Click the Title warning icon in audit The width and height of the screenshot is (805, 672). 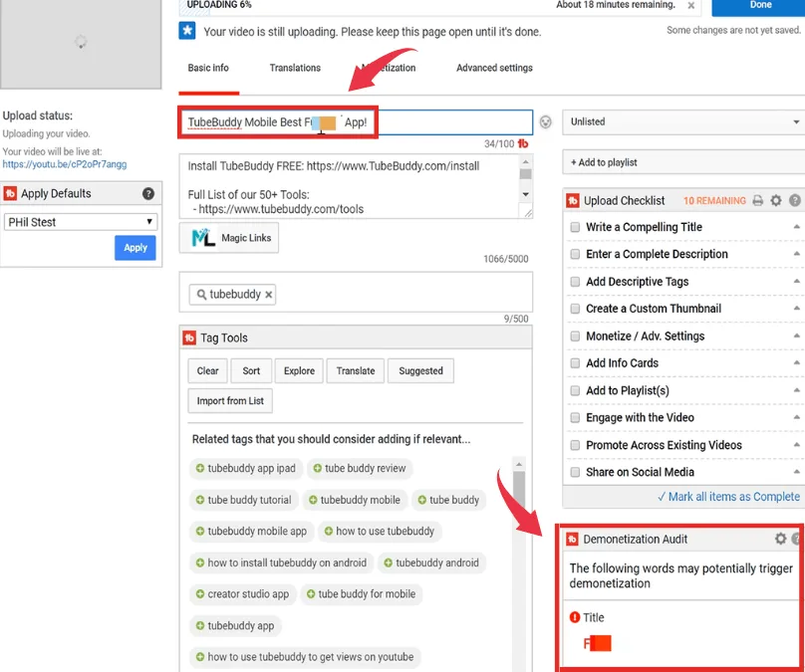click(575, 617)
